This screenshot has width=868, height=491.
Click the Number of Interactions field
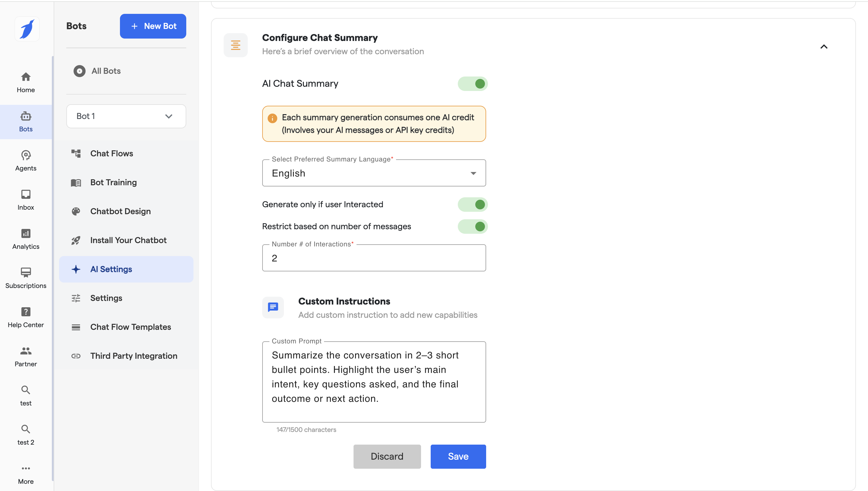point(373,258)
